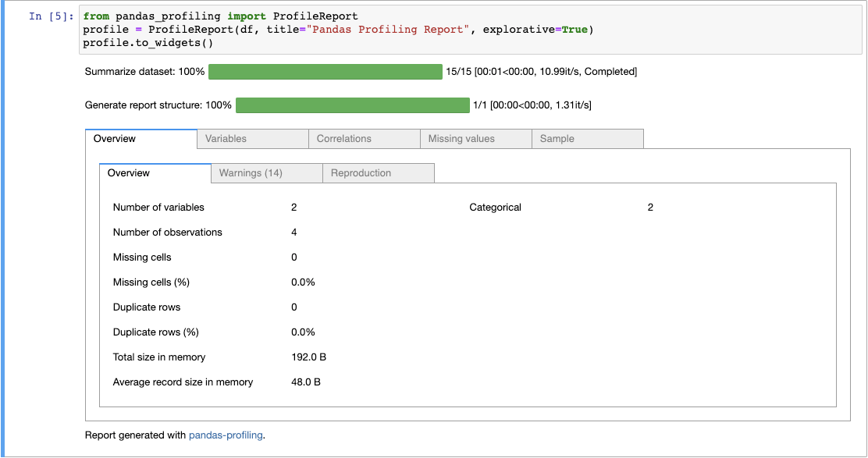Show the Sample tab
The height and width of the screenshot is (458, 868).
[x=588, y=139]
